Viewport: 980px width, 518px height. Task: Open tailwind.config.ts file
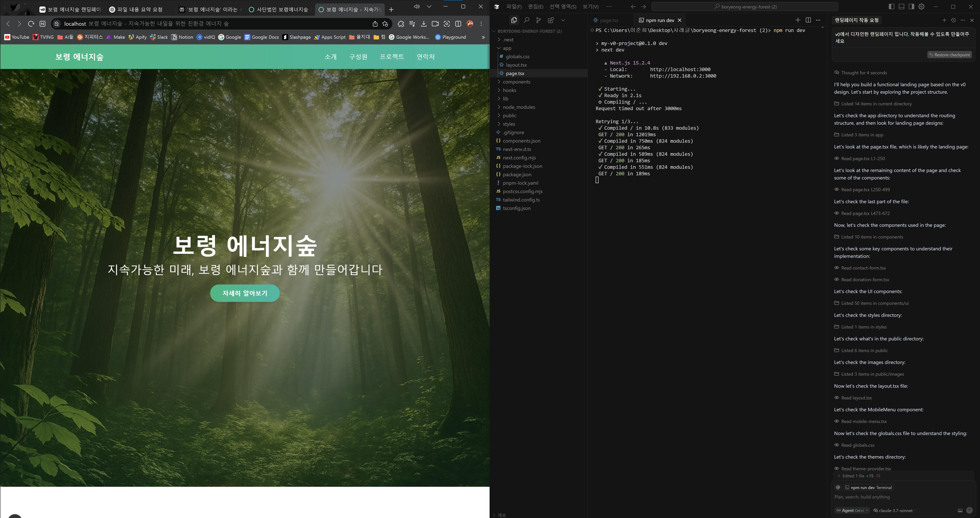(x=539, y=200)
